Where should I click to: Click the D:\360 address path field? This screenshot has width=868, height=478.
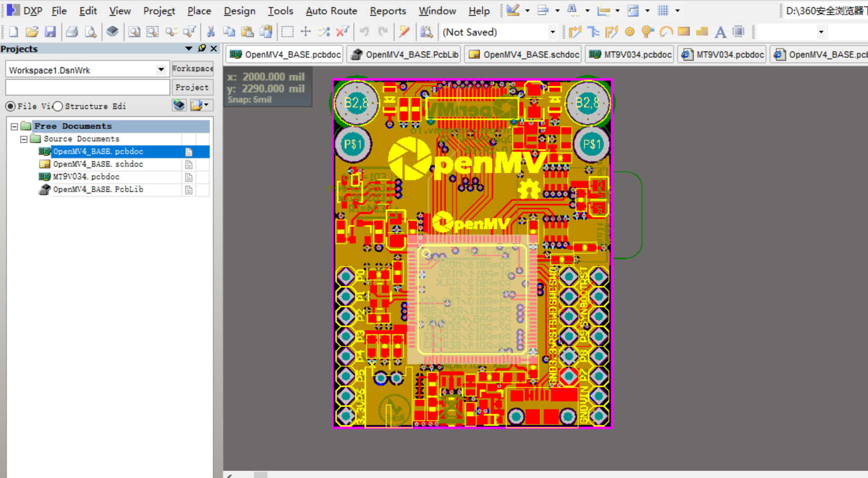825,11
